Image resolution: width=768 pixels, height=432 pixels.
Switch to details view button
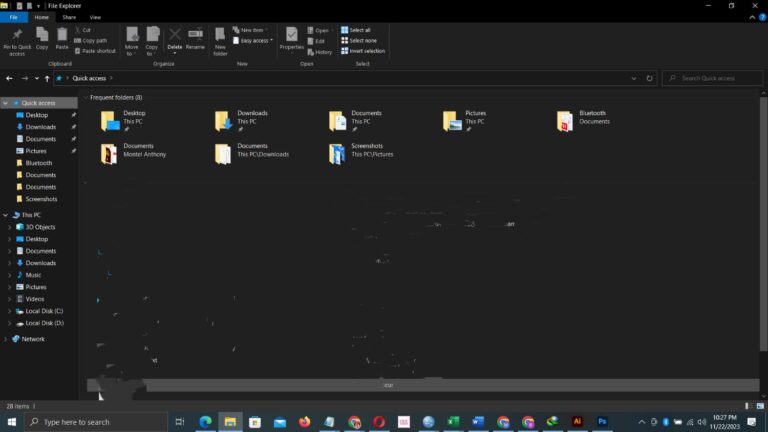pos(747,407)
